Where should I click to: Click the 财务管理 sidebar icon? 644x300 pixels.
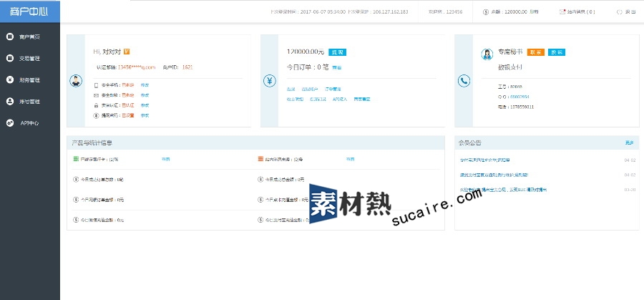coord(10,79)
